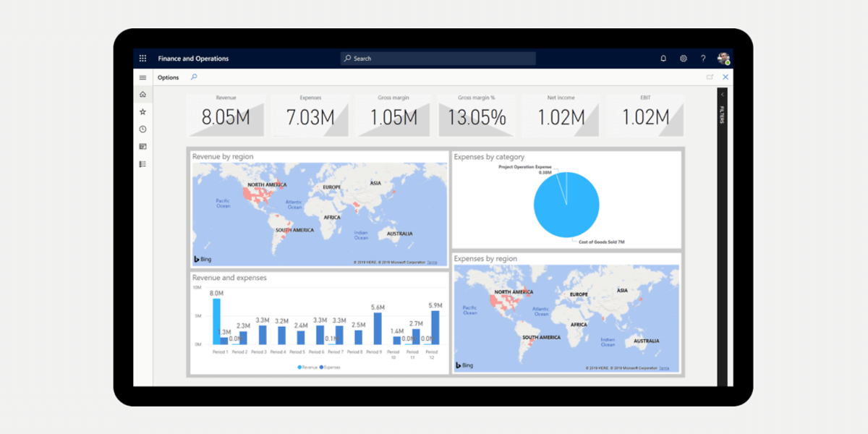Open Workspaces icon in sidebar

point(142,147)
